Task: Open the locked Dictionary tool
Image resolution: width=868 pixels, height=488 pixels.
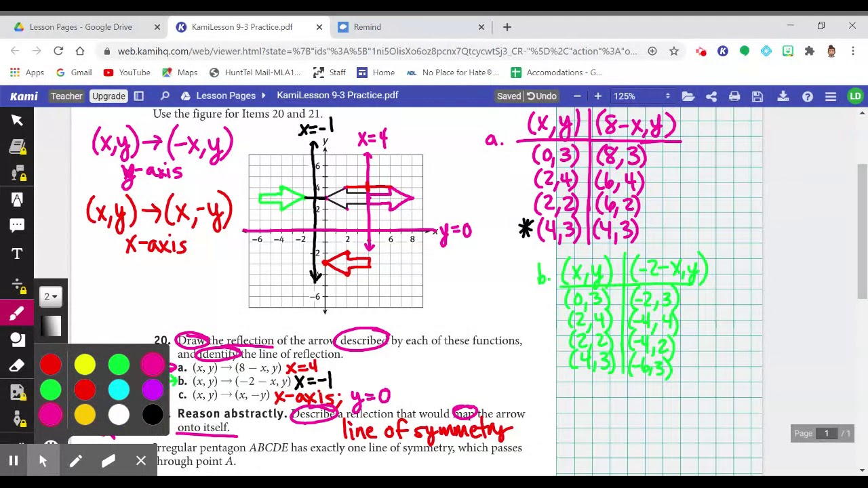Action: tap(17, 147)
